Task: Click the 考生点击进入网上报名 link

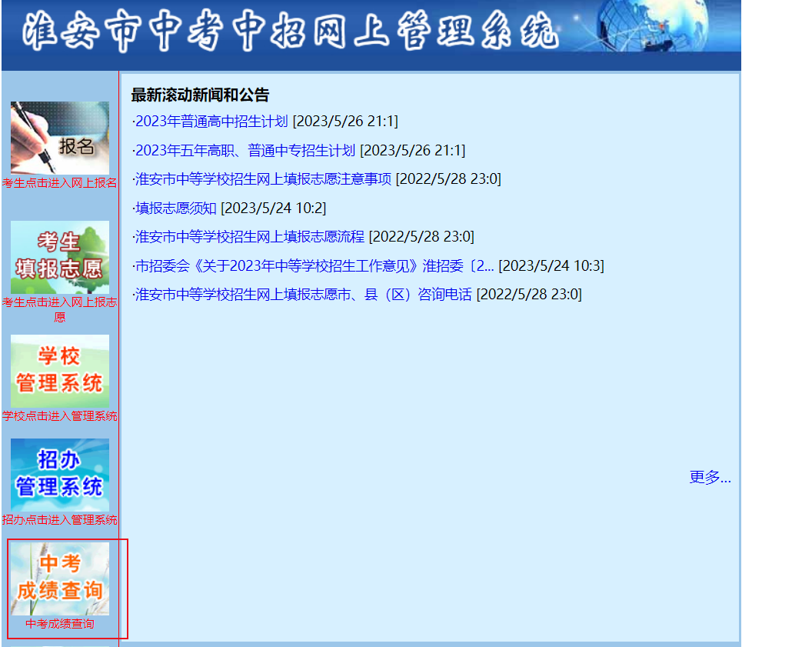Action: (x=60, y=183)
